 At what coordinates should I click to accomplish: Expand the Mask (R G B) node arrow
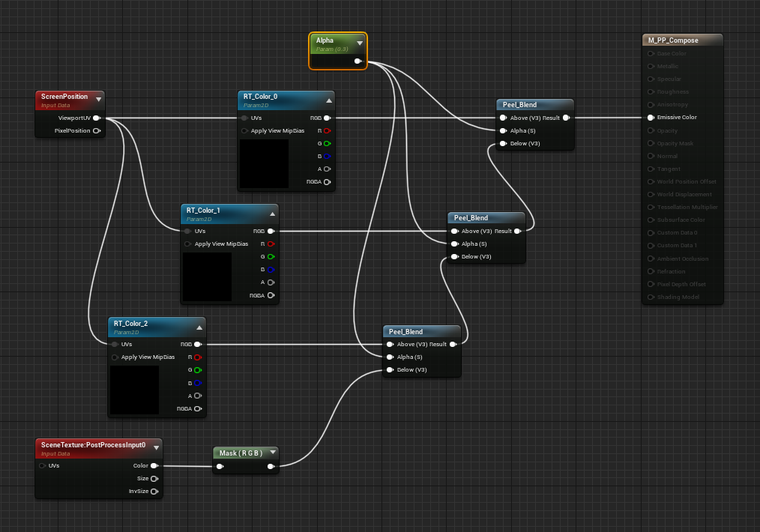(273, 452)
